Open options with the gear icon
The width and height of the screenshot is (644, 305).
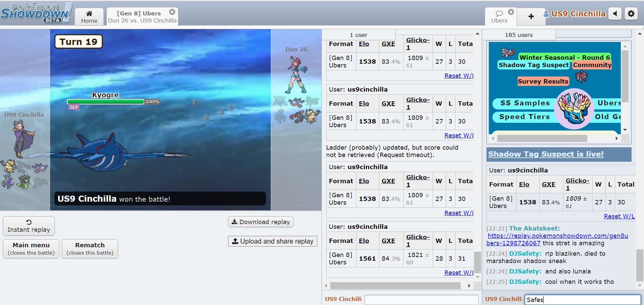[x=631, y=14]
